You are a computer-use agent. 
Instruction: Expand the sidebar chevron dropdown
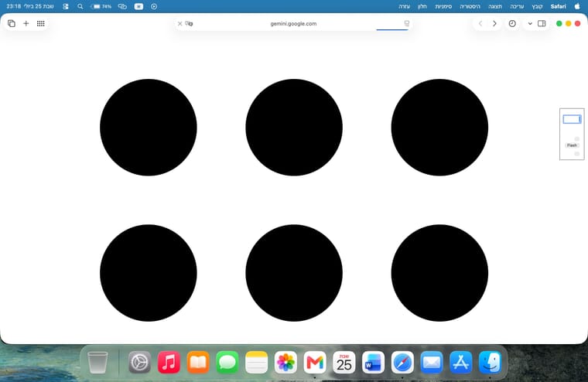pos(530,24)
